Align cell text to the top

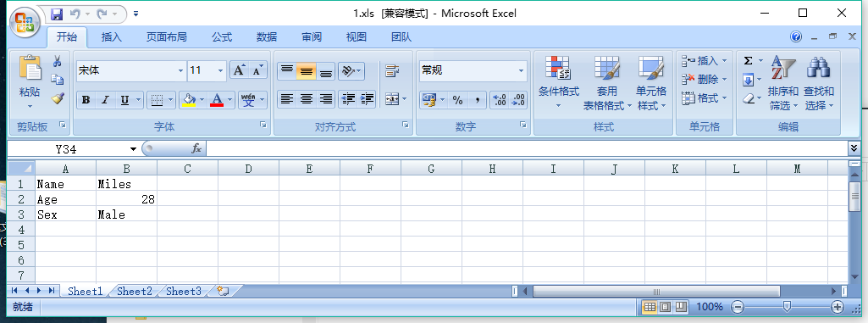pyautogui.click(x=287, y=71)
